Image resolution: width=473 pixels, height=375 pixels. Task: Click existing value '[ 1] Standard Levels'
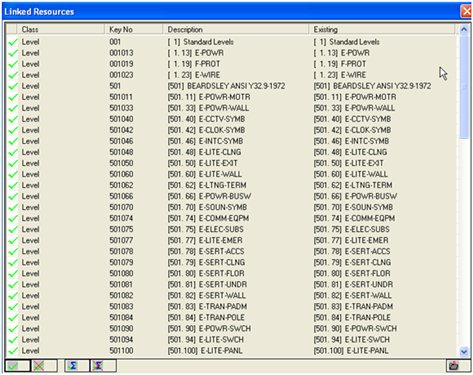click(347, 42)
